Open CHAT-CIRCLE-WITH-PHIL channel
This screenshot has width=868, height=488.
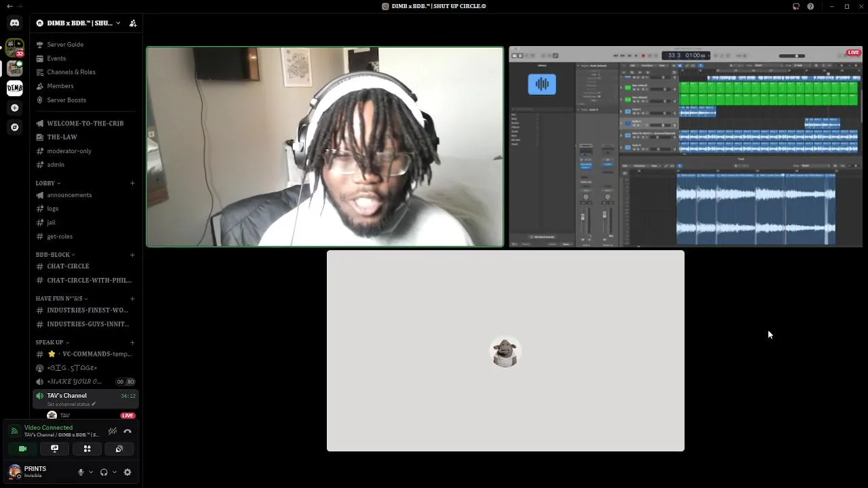[x=85, y=280]
